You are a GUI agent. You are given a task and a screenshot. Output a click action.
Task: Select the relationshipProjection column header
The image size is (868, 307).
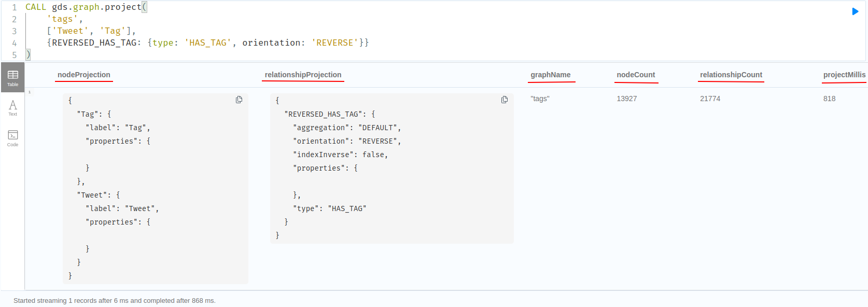303,75
